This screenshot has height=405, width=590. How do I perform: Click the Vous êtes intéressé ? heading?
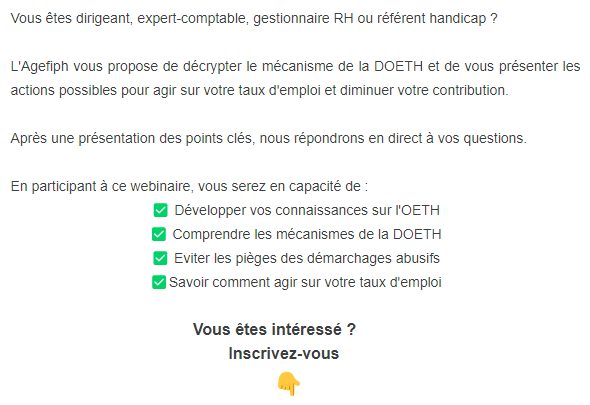[274, 330]
